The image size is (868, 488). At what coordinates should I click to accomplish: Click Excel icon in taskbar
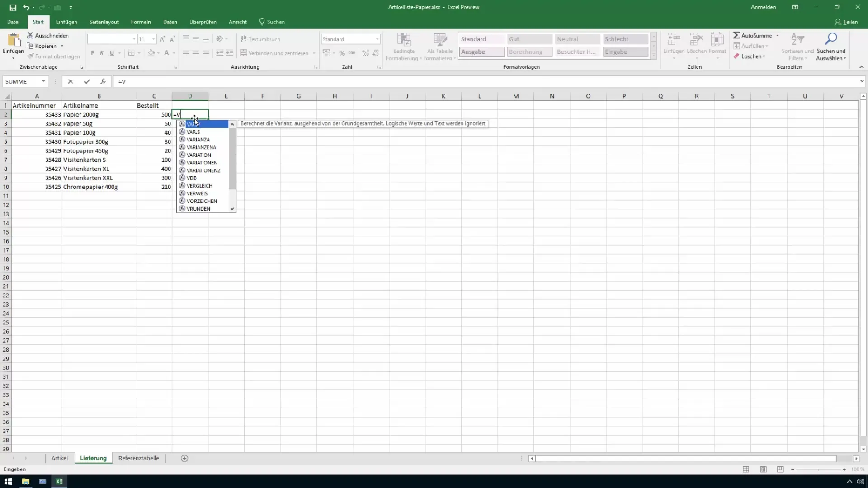(x=59, y=481)
